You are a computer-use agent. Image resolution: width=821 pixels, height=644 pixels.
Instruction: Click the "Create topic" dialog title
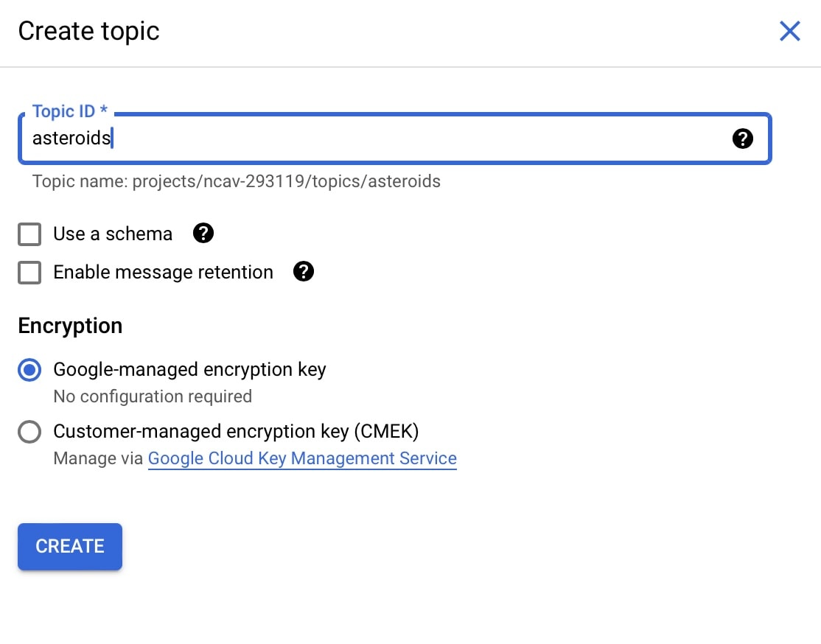pyautogui.click(x=88, y=31)
